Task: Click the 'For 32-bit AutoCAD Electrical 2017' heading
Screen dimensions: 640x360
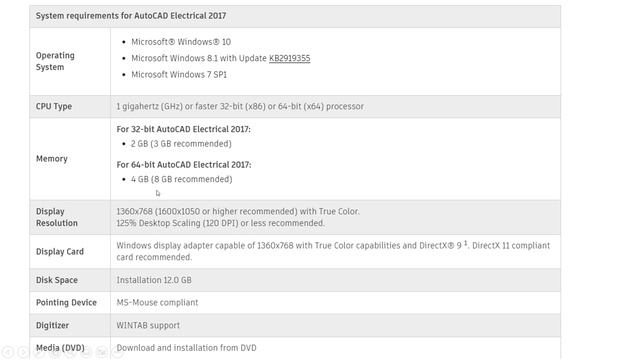Action: (183, 129)
